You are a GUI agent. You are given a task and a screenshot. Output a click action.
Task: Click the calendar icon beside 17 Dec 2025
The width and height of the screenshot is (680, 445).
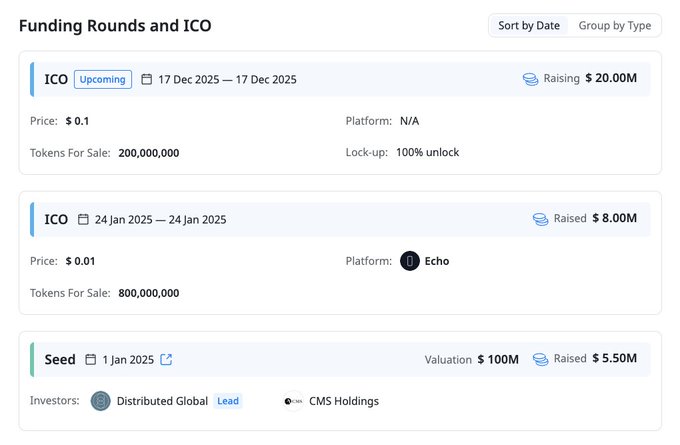click(x=147, y=79)
